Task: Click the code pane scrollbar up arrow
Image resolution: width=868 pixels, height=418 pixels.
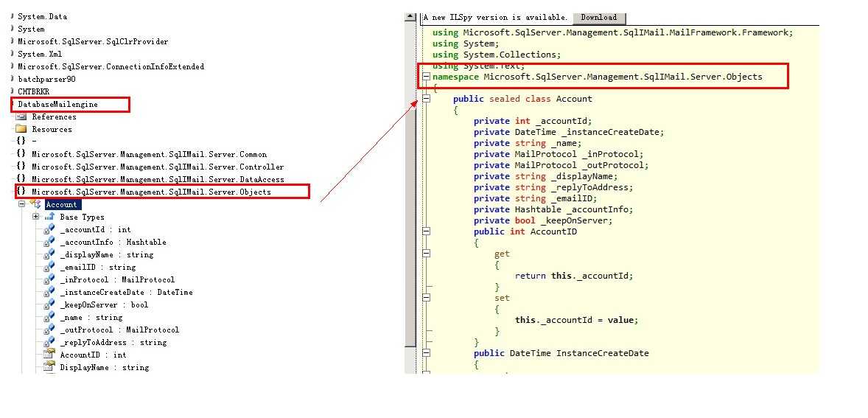Action: point(410,17)
